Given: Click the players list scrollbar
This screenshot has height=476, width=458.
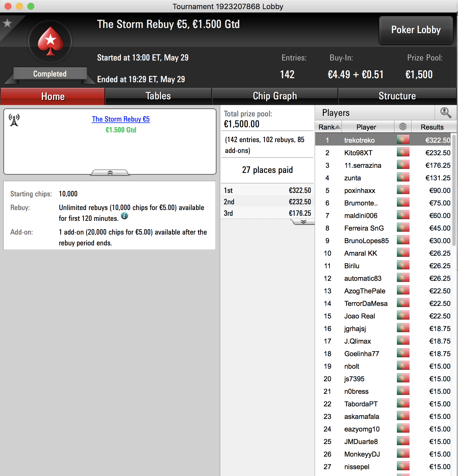Looking at the screenshot, I should click(454, 191).
